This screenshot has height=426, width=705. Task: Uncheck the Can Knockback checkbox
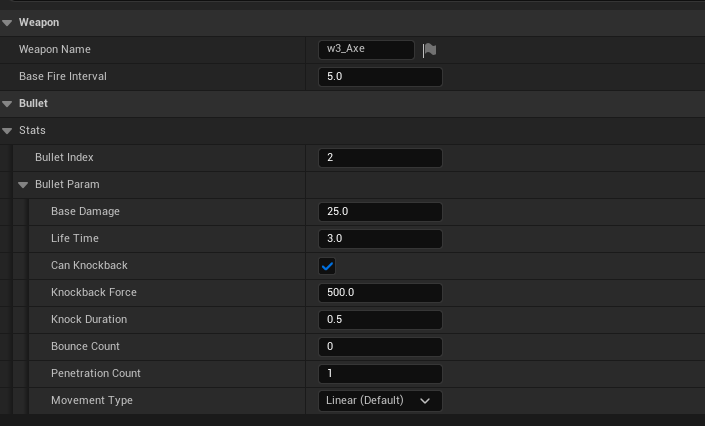[327, 266]
